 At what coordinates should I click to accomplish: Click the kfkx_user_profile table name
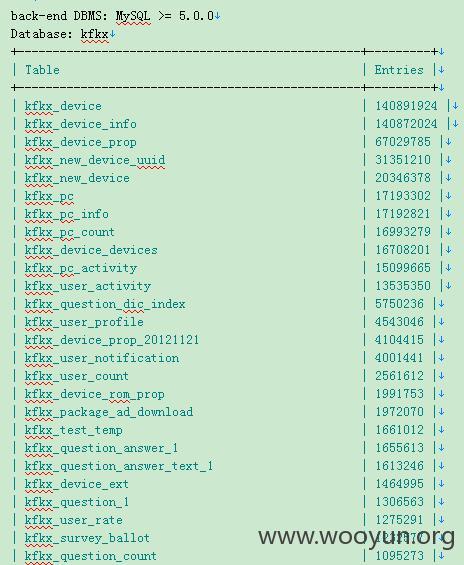pos(84,322)
